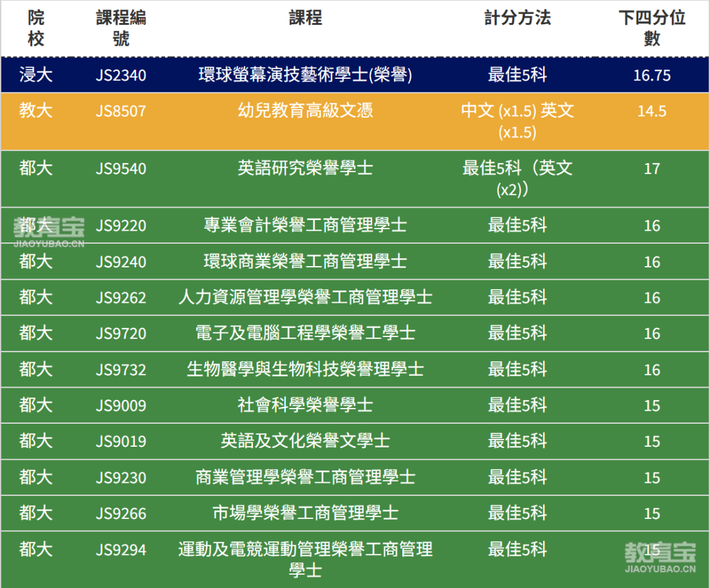The image size is (710, 588).
Task: Click 都大 in the JS9240 row
Action: (x=35, y=261)
